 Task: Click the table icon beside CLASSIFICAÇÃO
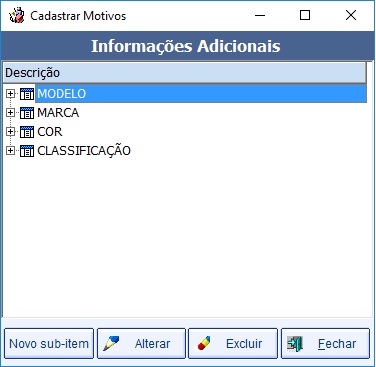27,151
